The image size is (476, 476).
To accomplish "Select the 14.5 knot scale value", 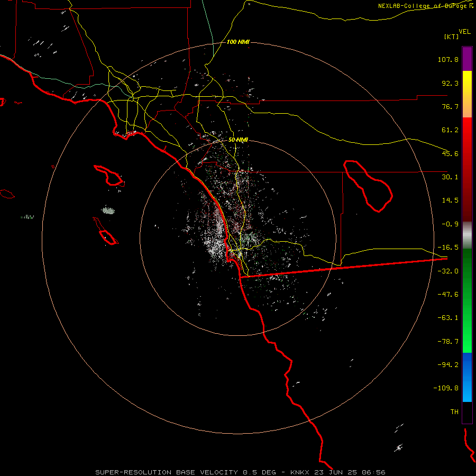I will [450, 200].
